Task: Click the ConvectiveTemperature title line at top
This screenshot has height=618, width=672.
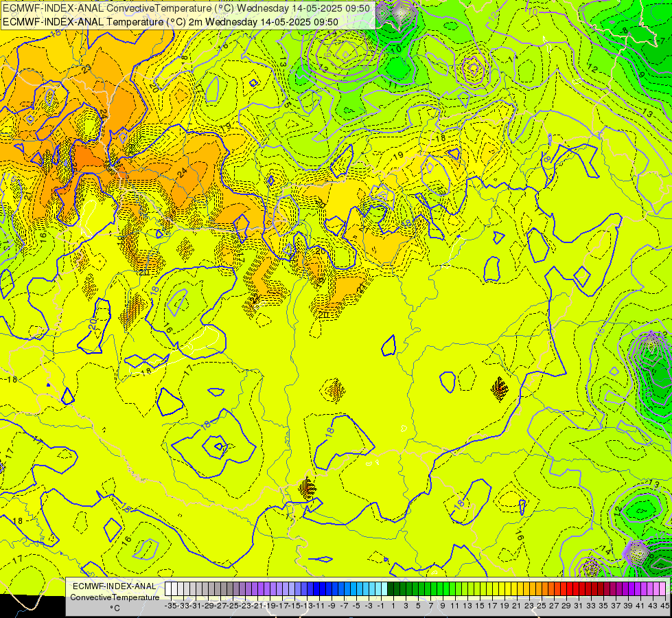Action: pos(187,8)
